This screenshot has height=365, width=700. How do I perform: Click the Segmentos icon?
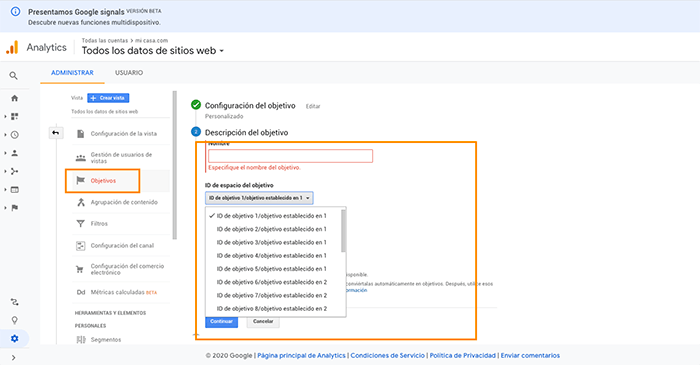coord(81,340)
